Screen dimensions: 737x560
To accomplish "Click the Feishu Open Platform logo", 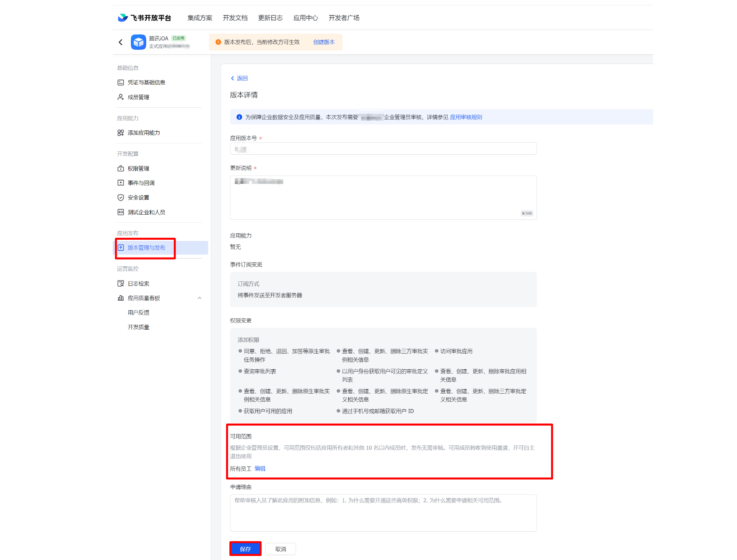I will click(144, 18).
